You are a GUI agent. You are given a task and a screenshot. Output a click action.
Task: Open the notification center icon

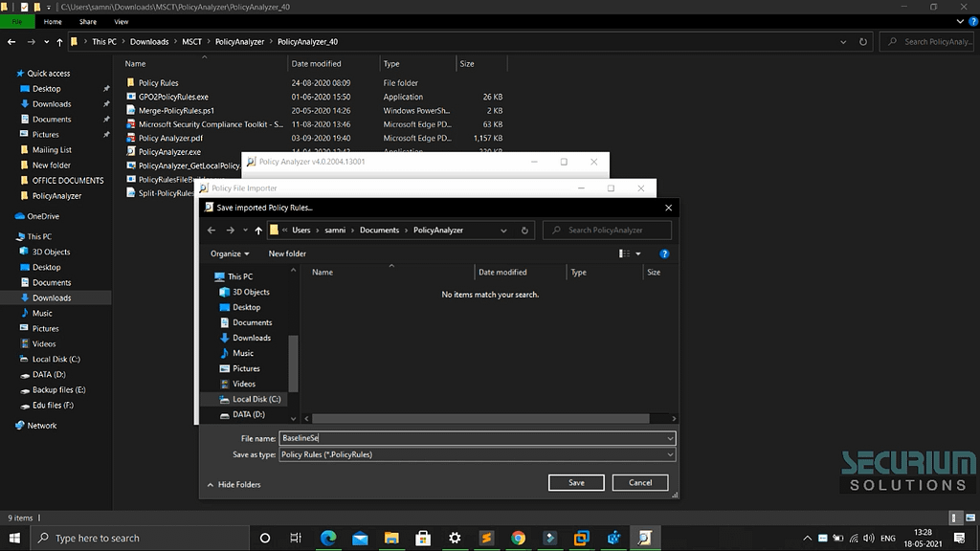959,538
